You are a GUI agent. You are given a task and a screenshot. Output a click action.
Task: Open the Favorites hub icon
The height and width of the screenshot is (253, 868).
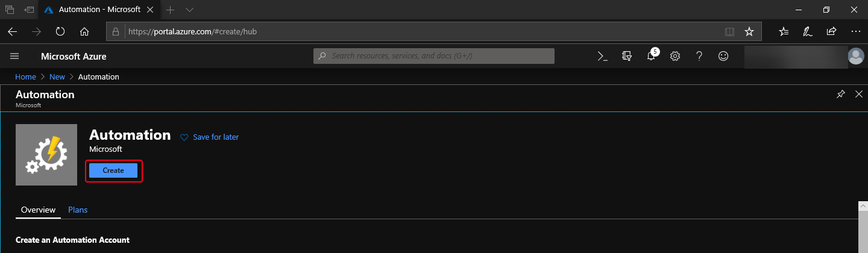click(x=784, y=31)
